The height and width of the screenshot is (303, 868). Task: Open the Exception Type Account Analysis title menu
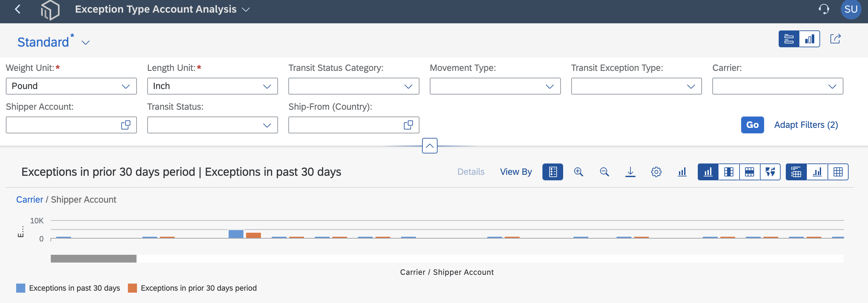[x=246, y=9]
